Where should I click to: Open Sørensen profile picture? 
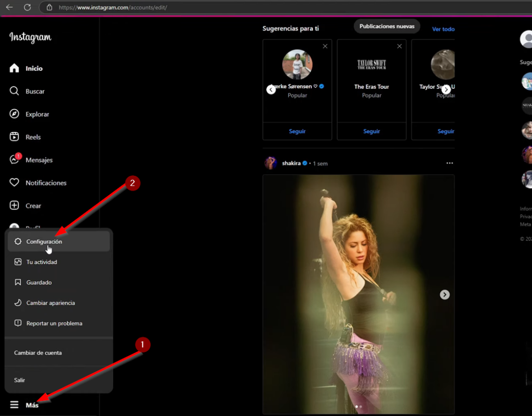tap(297, 64)
